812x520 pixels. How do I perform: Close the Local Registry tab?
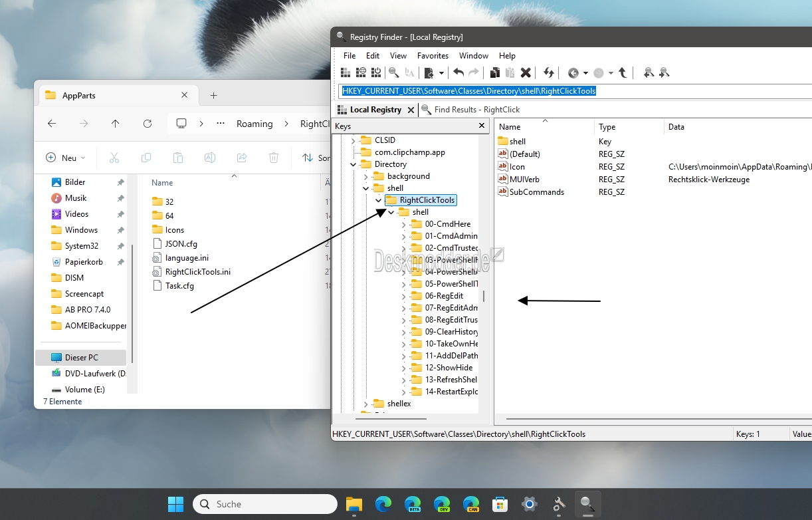click(x=411, y=110)
